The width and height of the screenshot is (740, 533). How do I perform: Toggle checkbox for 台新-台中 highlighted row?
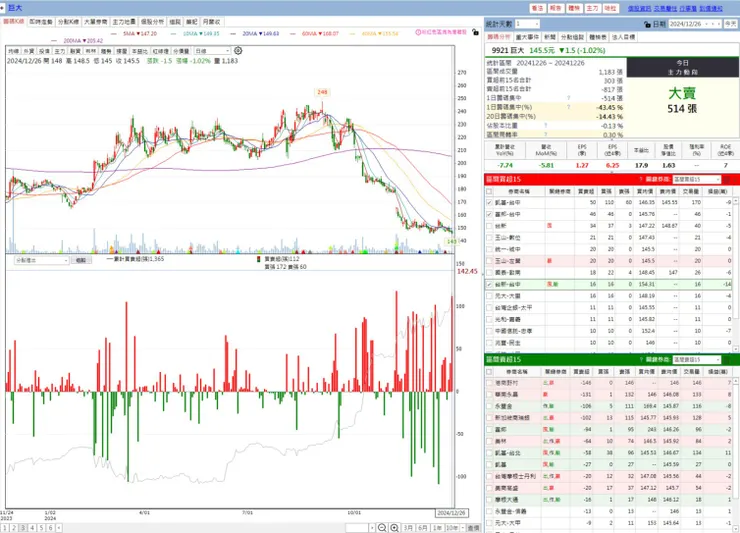coord(489,285)
